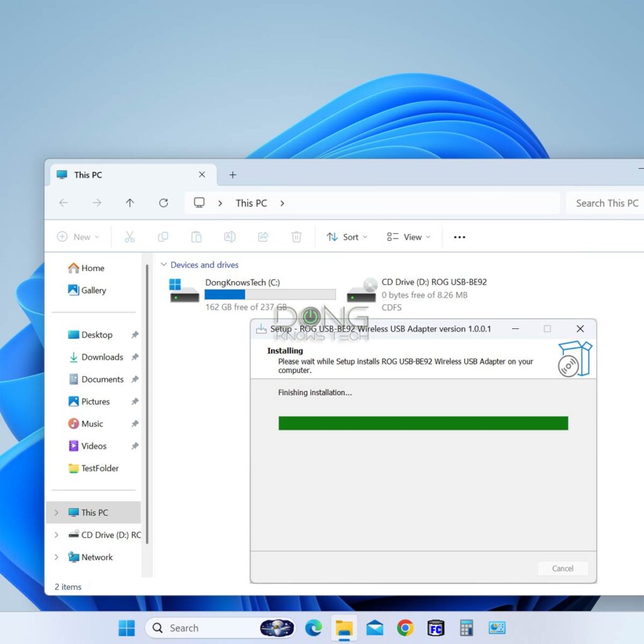Click the green installation progress bar

(423, 423)
